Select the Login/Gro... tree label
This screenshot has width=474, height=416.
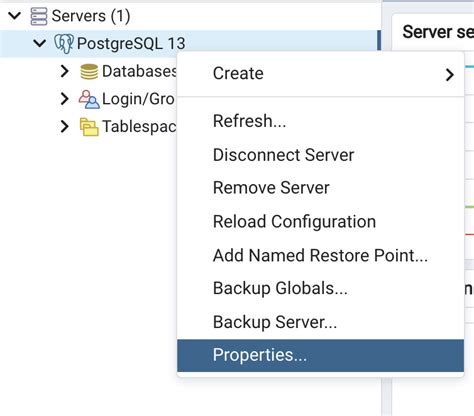click(138, 99)
